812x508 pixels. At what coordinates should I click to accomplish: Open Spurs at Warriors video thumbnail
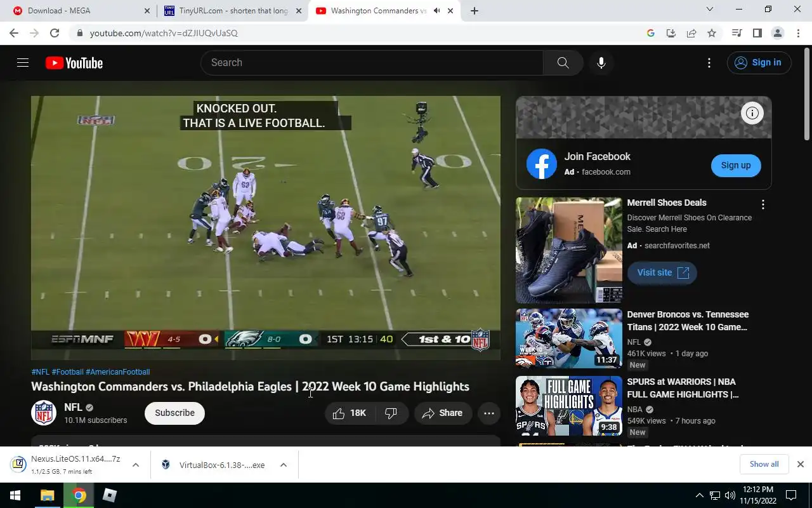tap(569, 406)
